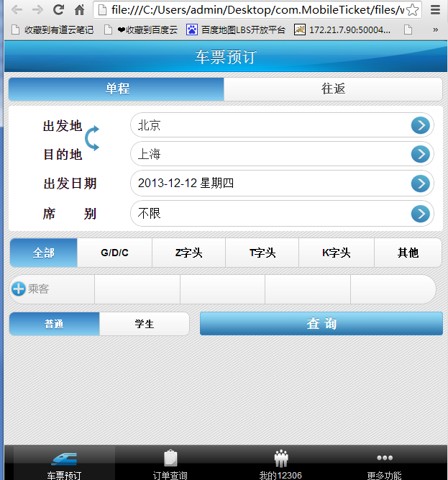Image resolution: width=448 pixels, height=480 pixels.
Task: Reload the page with the refresh icon
Action: click(x=58, y=10)
